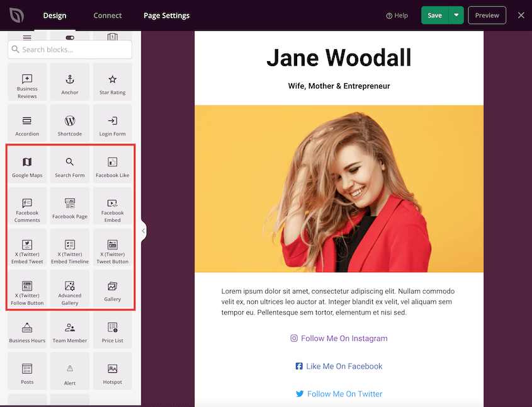
Task: Open Page Settings
Action: (x=166, y=15)
